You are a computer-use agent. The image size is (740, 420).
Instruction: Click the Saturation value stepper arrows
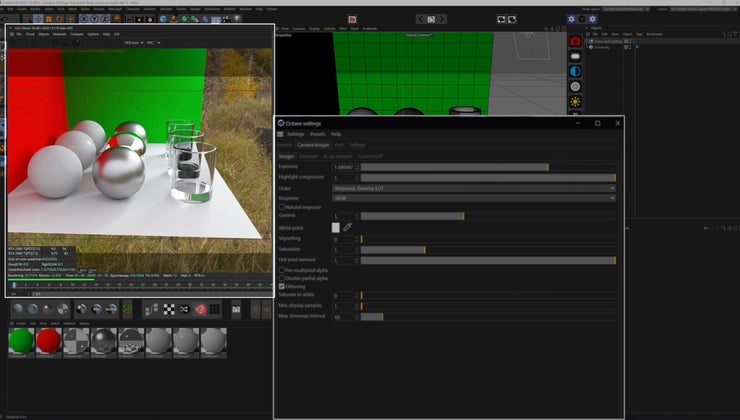357,250
